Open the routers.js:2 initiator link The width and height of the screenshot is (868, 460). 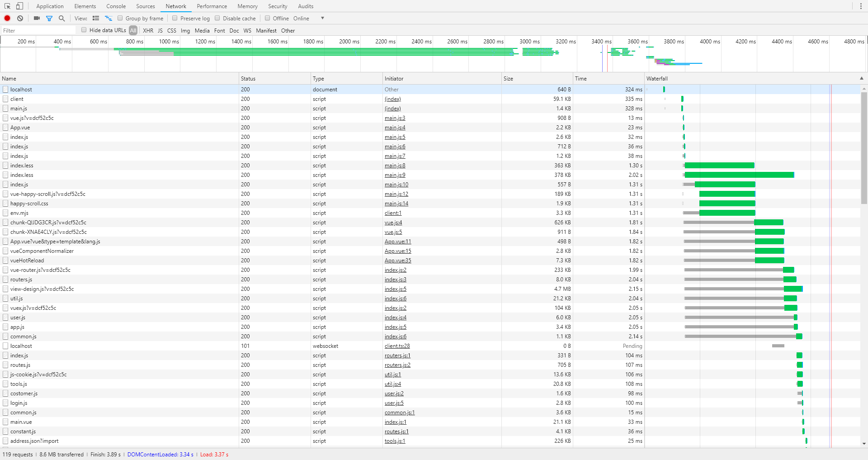[x=397, y=365]
